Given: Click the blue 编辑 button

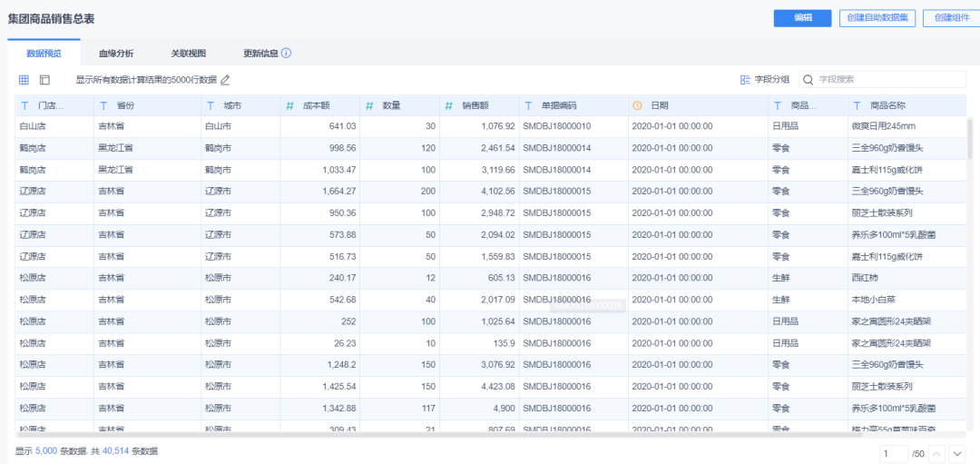Looking at the screenshot, I should [802, 18].
